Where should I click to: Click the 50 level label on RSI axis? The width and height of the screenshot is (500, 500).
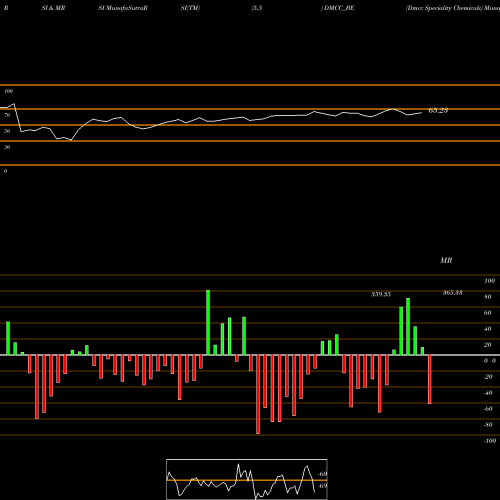[7, 131]
